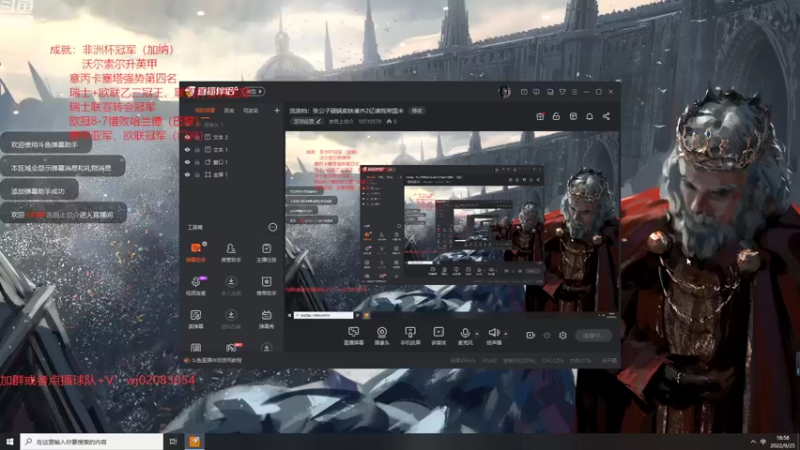This screenshot has height=450, width=800.
Task: Open the 主播任务 streamer tasks tool
Action: coord(266,253)
